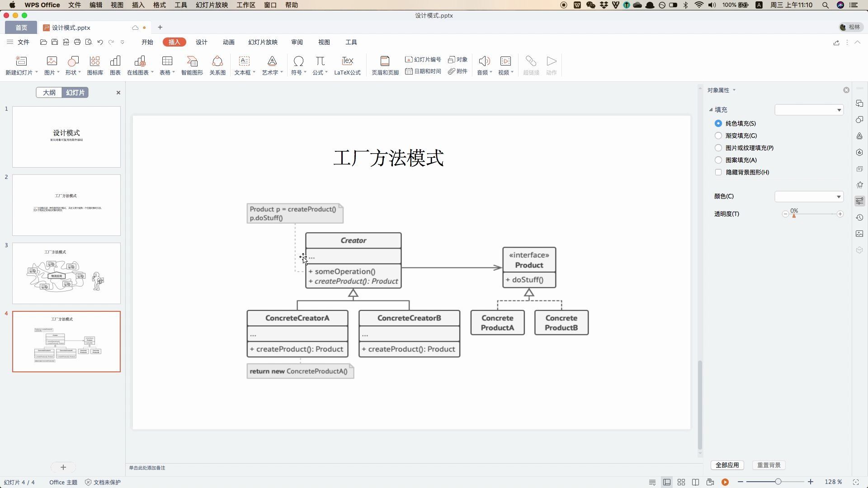Click 单击此处添加备注 notes area
The height and width of the screenshot is (488, 868).
point(147,468)
